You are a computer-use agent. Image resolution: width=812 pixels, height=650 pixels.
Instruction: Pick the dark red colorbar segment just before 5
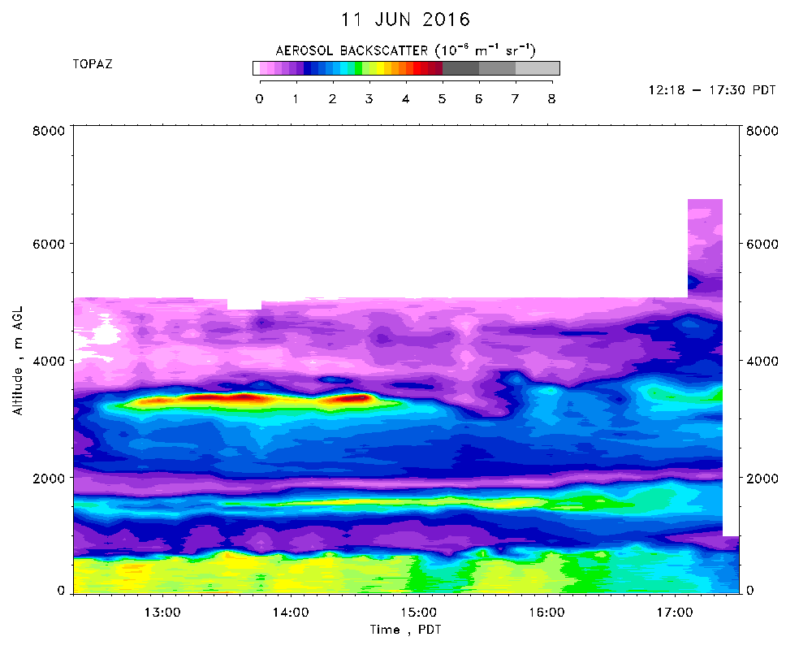pos(438,68)
